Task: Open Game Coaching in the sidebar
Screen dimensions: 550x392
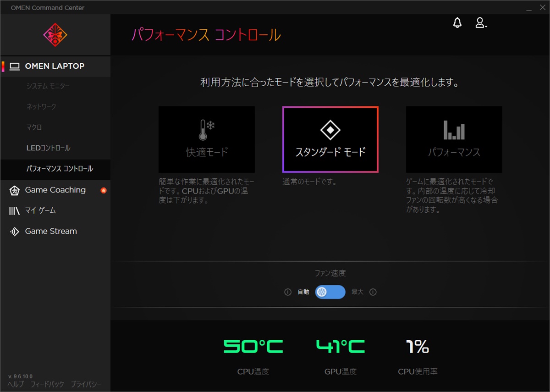Action: click(x=55, y=190)
